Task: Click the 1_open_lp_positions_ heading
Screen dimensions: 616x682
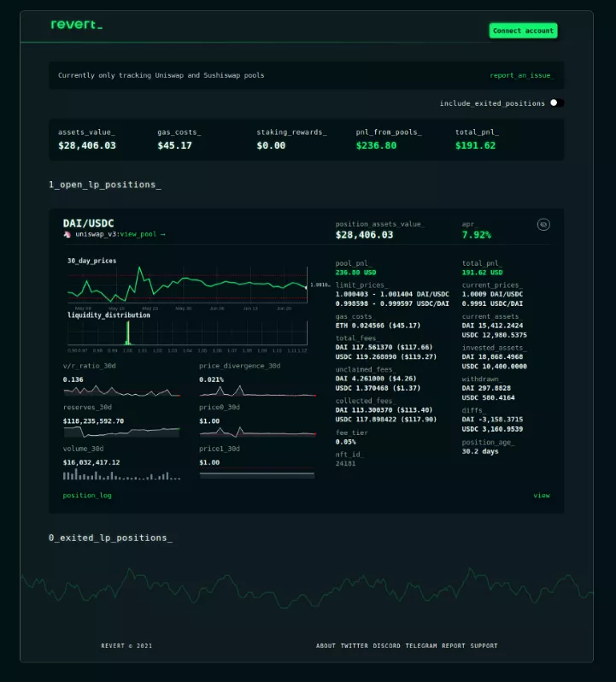Action: tap(105, 185)
